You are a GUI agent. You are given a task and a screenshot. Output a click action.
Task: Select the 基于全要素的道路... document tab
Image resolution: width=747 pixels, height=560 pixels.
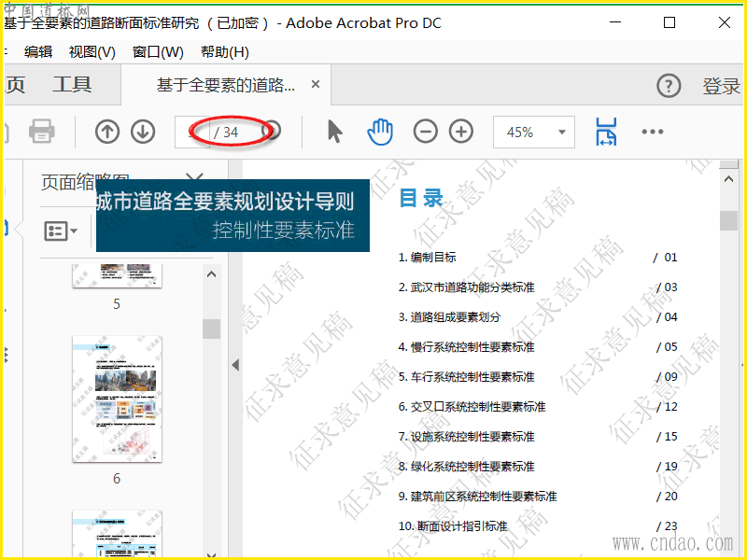[226, 85]
